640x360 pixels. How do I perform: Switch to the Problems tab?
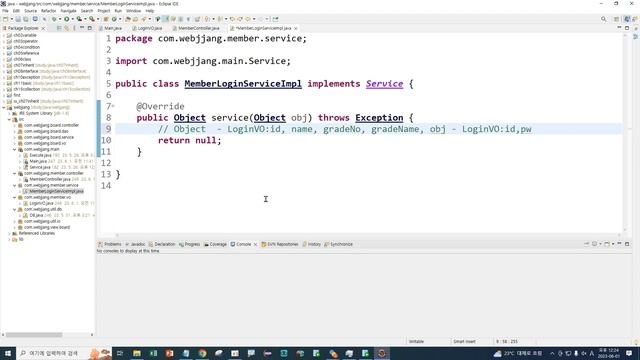click(x=110, y=244)
